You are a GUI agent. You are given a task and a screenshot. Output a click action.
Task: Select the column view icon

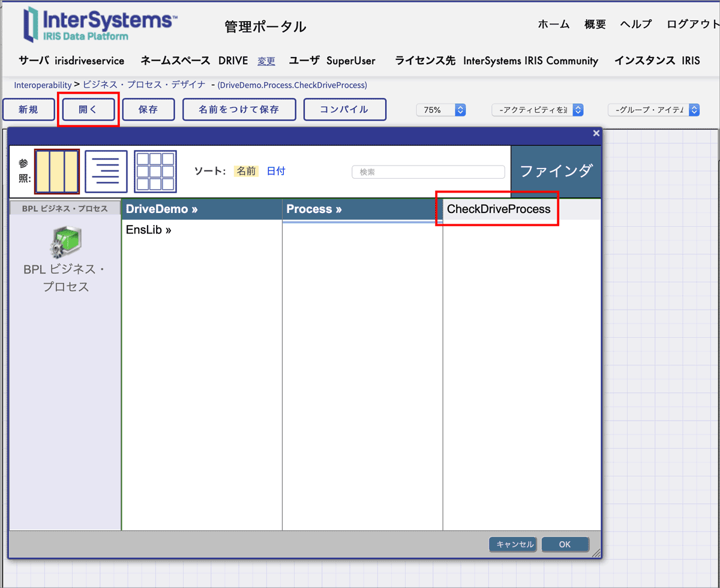point(57,172)
